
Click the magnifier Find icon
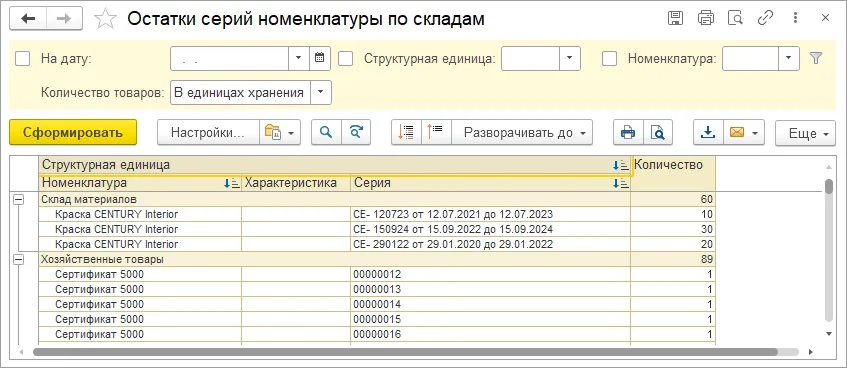[326, 132]
